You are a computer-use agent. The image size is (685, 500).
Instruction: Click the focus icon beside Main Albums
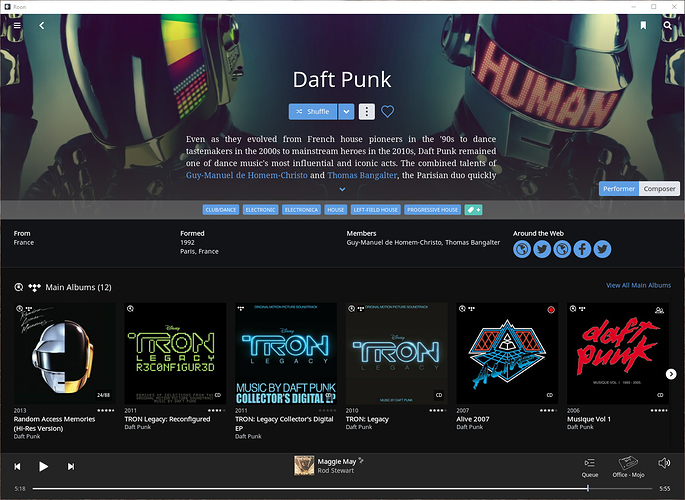[x=18, y=287]
